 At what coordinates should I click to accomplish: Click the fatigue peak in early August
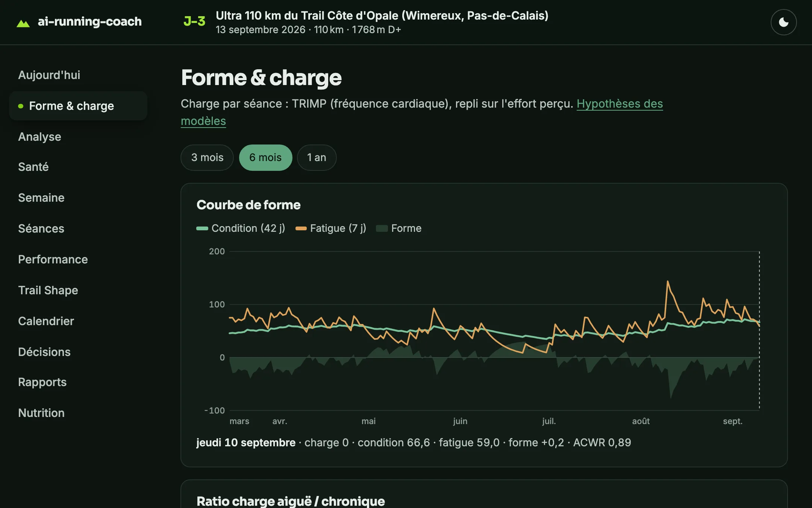[x=668, y=281]
